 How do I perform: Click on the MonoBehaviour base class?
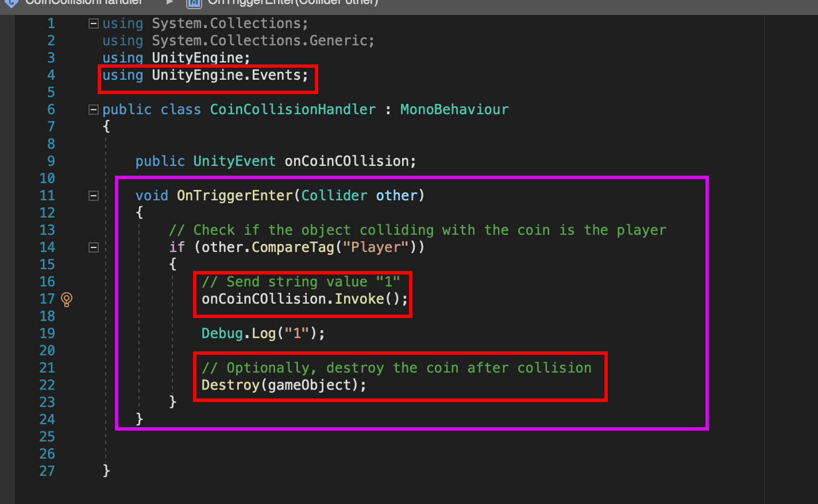pyautogui.click(x=454, y=110)
